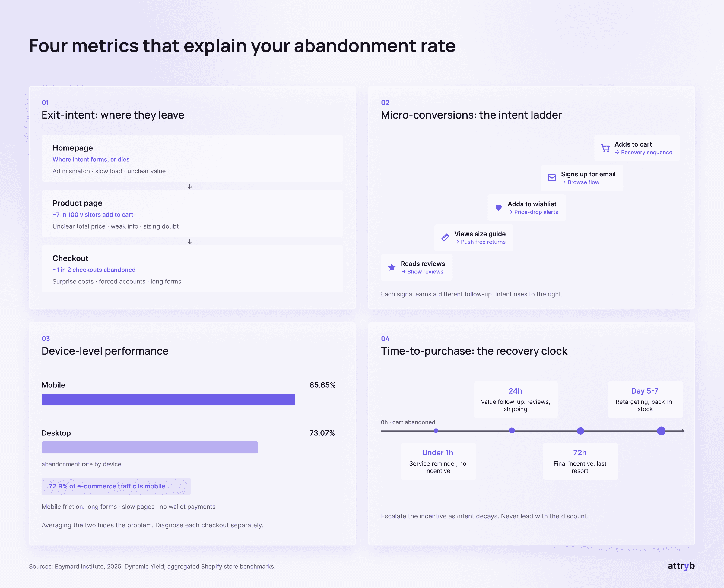Click the size guide ruler icon

click(x=445, y=237)
